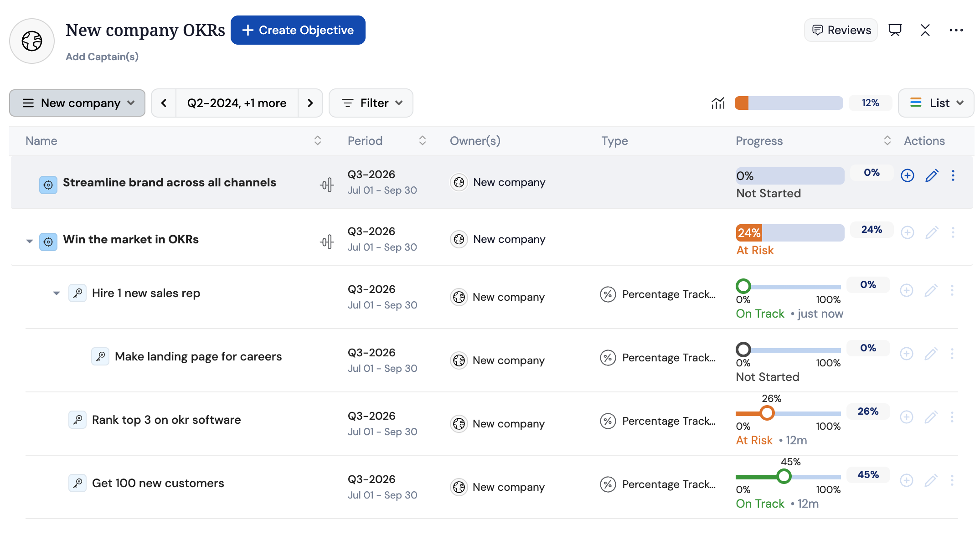Screen dimensions: 980x535
Task: Click the globe avatar icon beside title
Action: (x=32, y=41)
